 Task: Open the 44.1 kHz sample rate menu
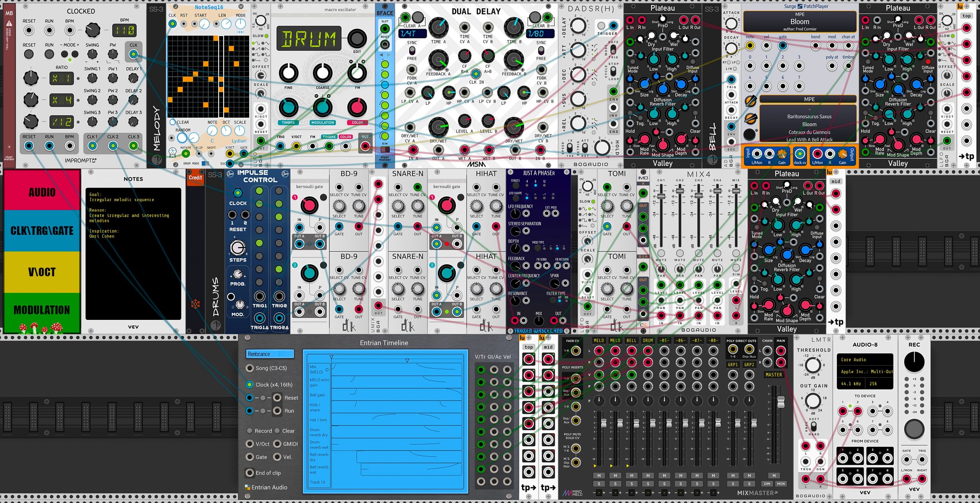[x=851, y=383]
